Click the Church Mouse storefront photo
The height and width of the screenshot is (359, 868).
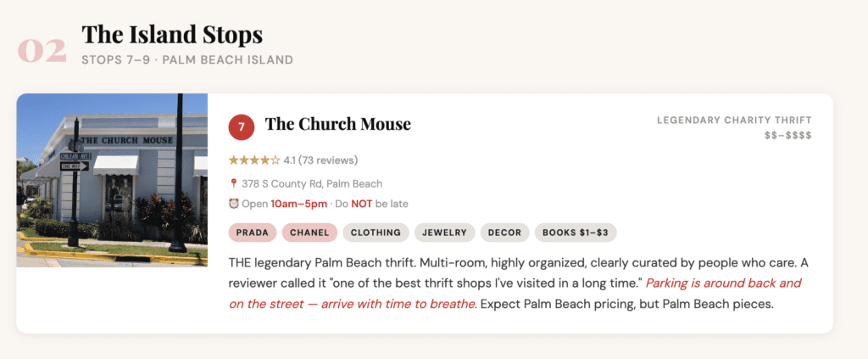[x=112, y=180]
